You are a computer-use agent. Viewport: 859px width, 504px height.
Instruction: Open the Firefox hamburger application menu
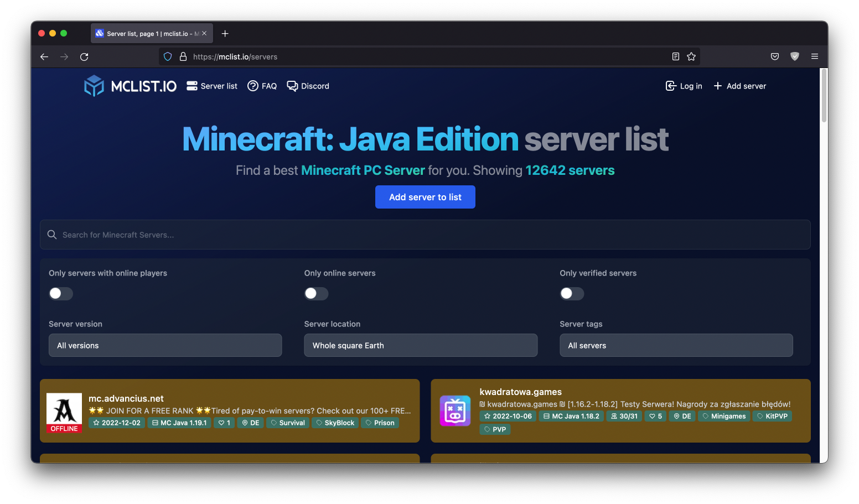[x=814, y=56]
